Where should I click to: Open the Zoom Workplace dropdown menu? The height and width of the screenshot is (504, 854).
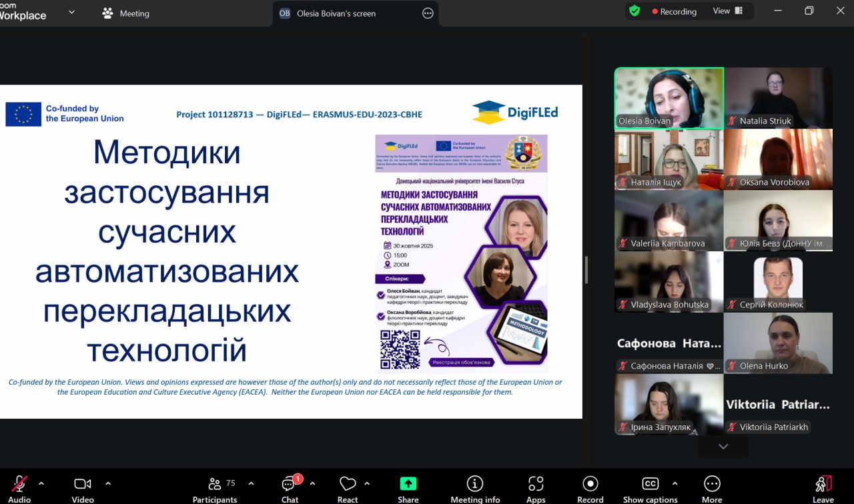pyautogui.click(x=71, y=13)
